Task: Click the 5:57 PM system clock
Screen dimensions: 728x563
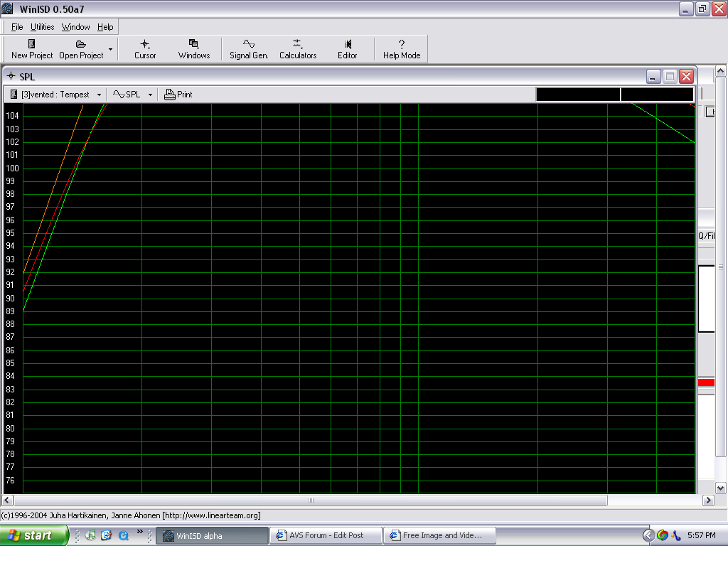Action: (x=701, y=535)
